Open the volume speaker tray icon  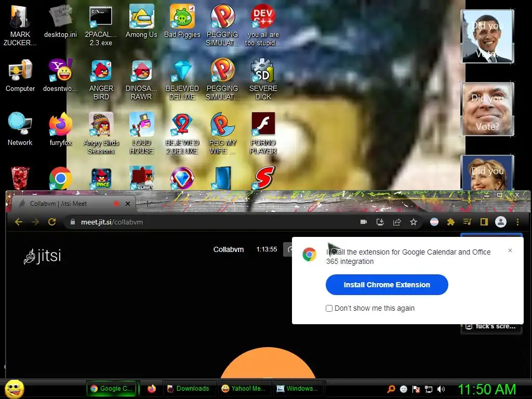[441, 389]
